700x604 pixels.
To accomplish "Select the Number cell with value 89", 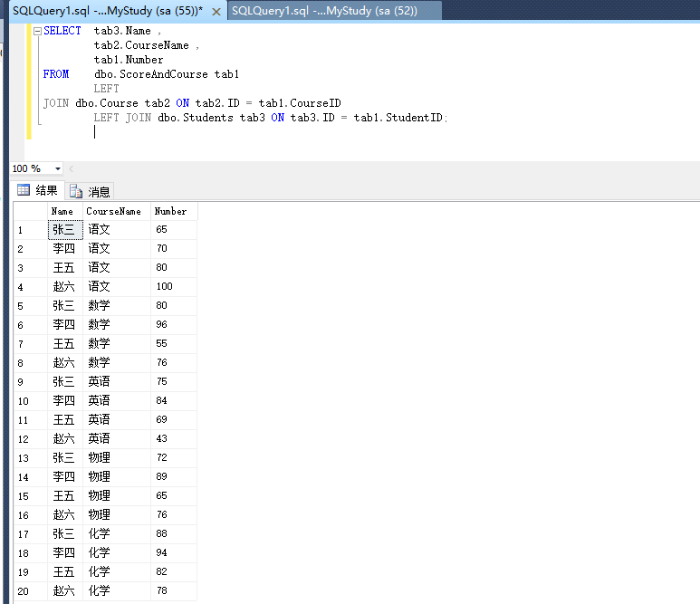I will 174,477.
